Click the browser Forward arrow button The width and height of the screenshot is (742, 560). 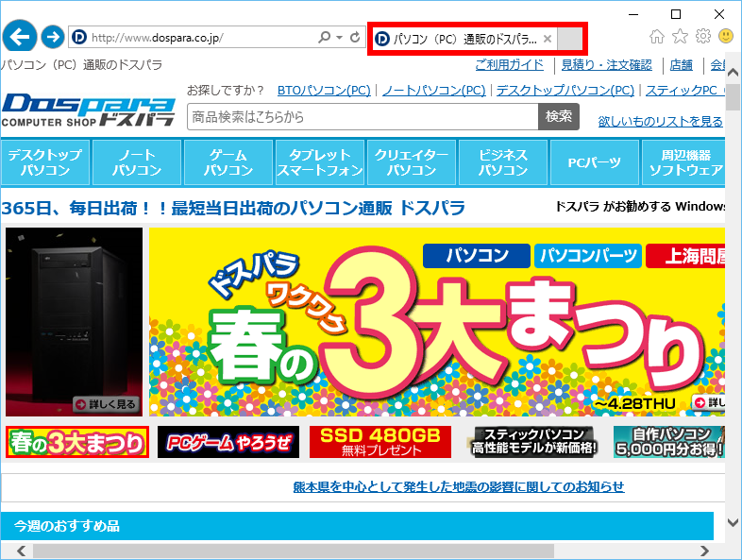(53, 37)
